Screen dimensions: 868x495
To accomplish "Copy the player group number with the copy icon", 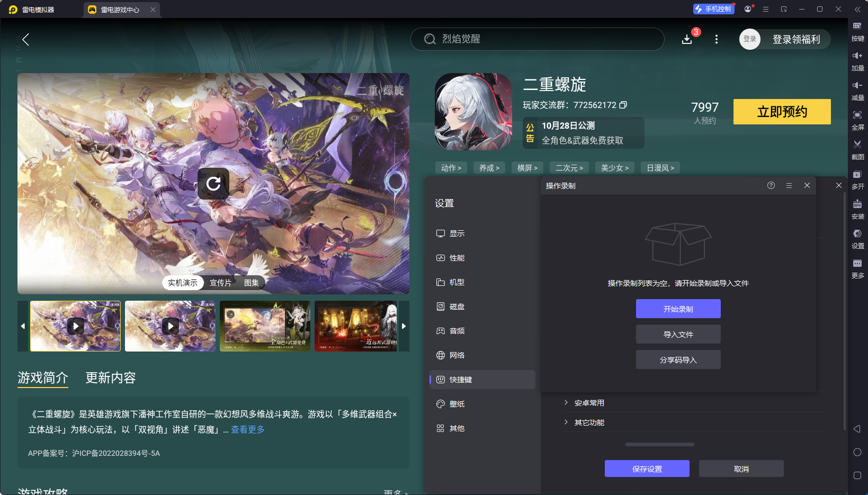I will (624, 105).
